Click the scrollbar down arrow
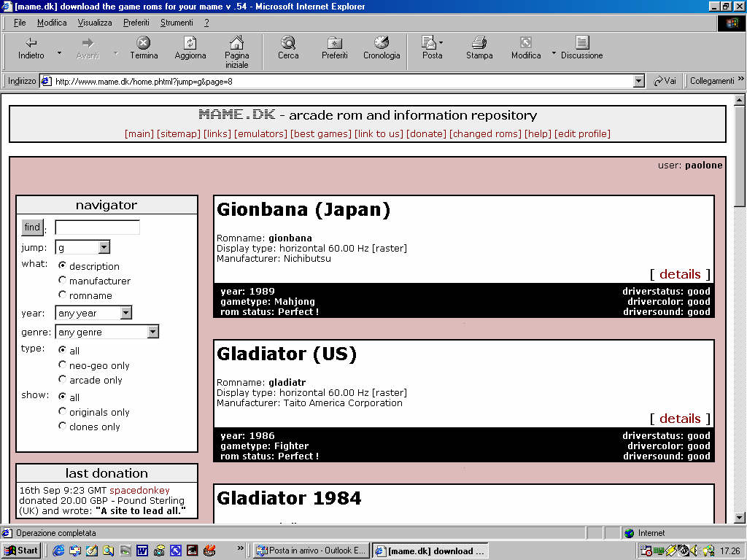 pyautogui.click(x=739, y=518)
